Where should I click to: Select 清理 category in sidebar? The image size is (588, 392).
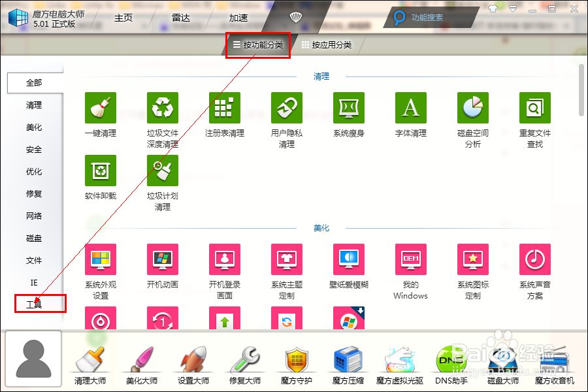coord(34,105)
